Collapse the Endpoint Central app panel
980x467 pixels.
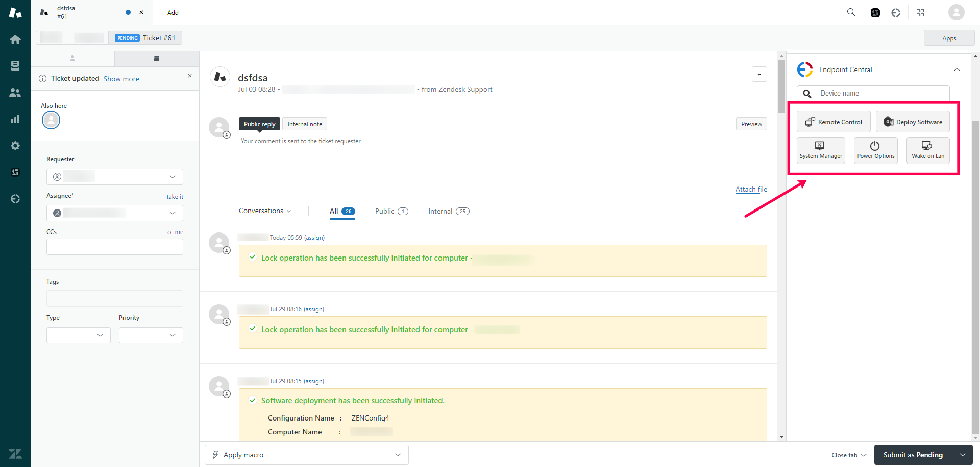coord(957,69)
